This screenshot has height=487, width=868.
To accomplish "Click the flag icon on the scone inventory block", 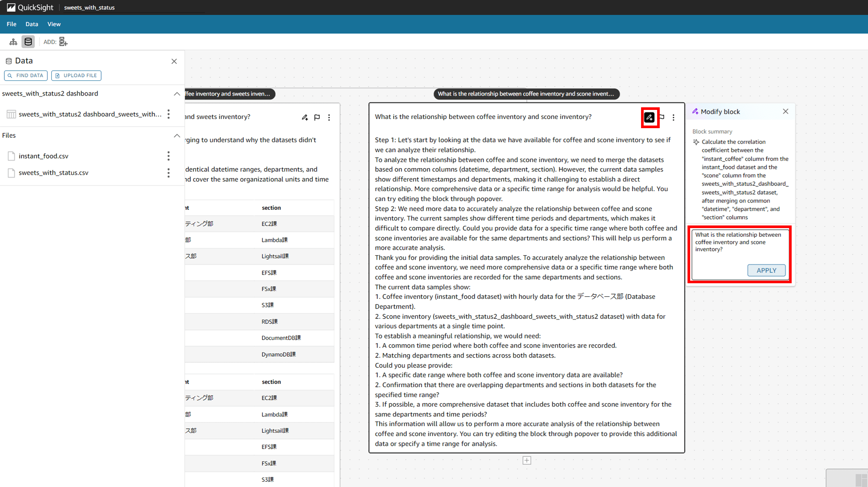I will pos(662,117).
